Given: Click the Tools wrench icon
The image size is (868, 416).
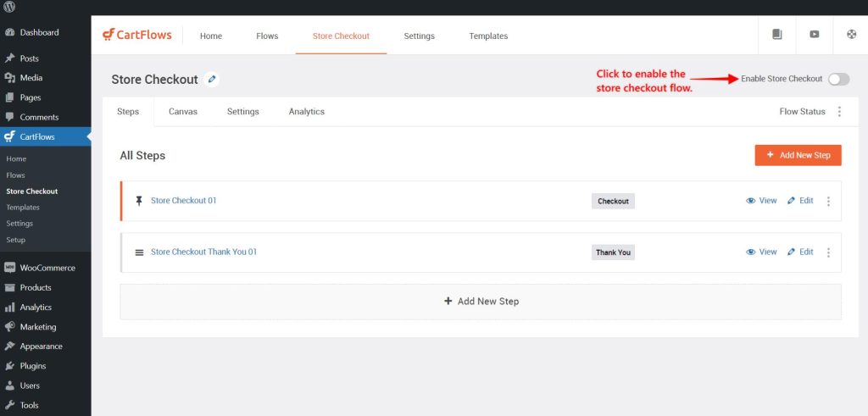Looking at the screenshot, I should [9, 406].
